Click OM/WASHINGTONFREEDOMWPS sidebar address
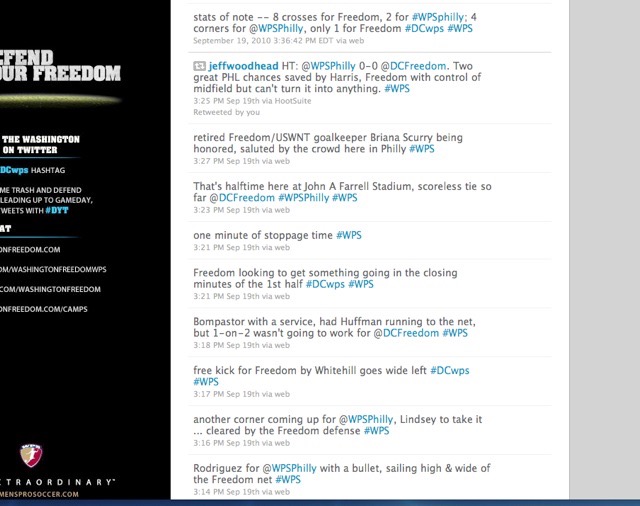This screenshot has height=506, width=640. point(53,270)
